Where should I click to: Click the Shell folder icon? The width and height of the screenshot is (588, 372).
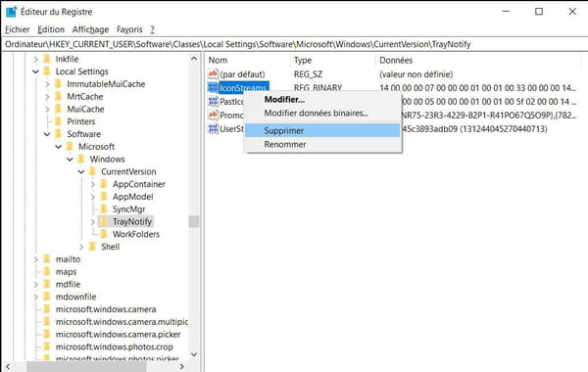tap(92, 247)
